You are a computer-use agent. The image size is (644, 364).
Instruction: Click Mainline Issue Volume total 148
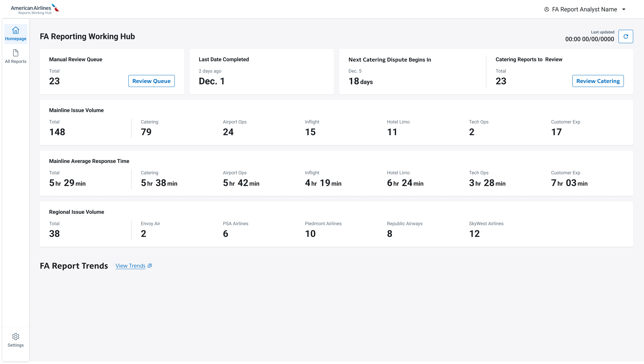coord(57,132)
